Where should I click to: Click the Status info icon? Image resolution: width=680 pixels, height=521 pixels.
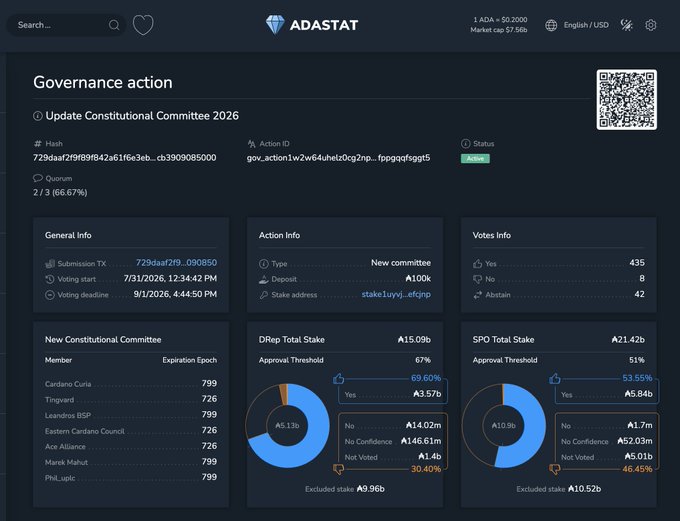[465, 144]
